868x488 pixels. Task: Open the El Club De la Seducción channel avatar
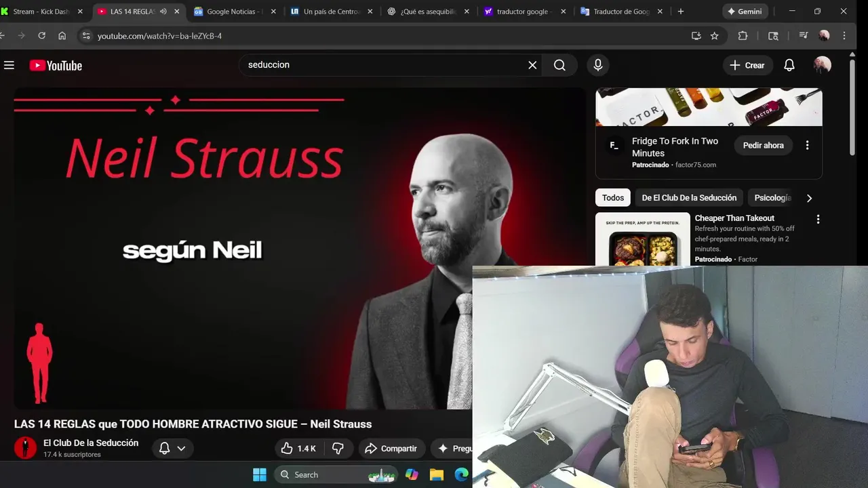coord(25,447)
